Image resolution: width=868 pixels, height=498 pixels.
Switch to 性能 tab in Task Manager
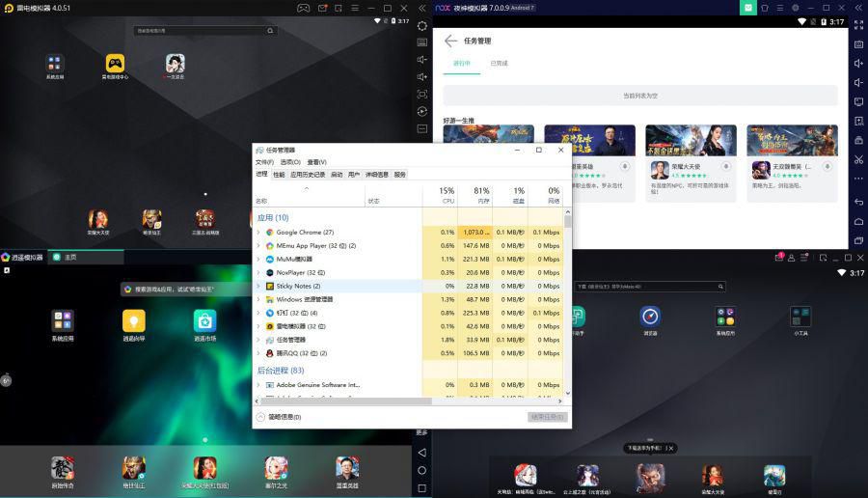279,175
